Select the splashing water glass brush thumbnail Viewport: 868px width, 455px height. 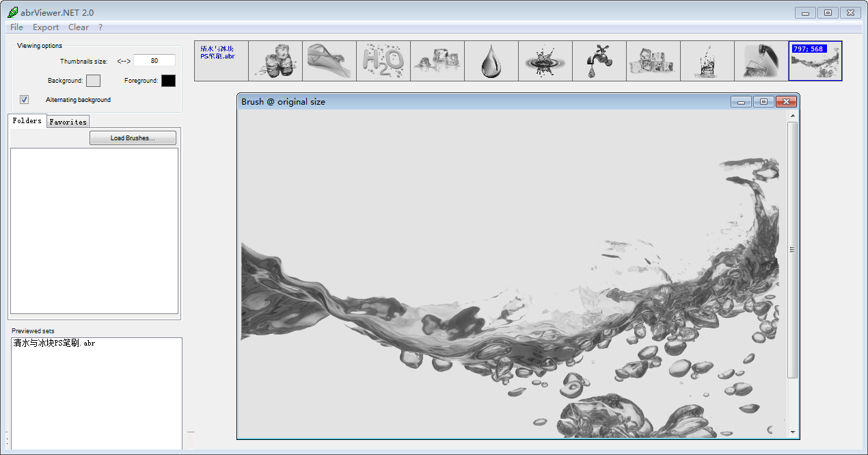(707, 61)
